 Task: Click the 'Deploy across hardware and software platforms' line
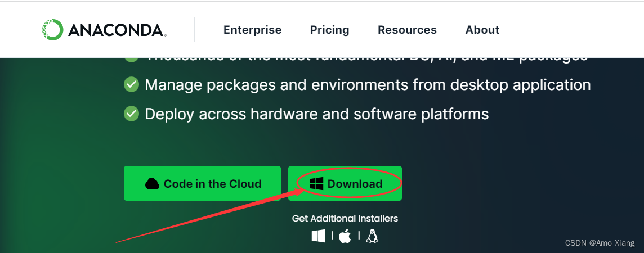pyautogui.click(x=306, y=114)
